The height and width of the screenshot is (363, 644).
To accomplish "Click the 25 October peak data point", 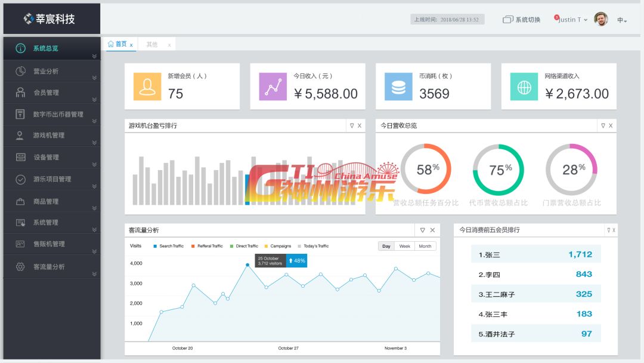I will [x=247, y=265].
